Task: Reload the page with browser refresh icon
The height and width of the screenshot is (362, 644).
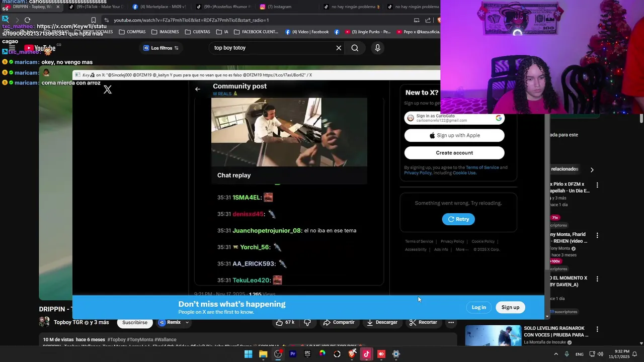Action: 28,20
